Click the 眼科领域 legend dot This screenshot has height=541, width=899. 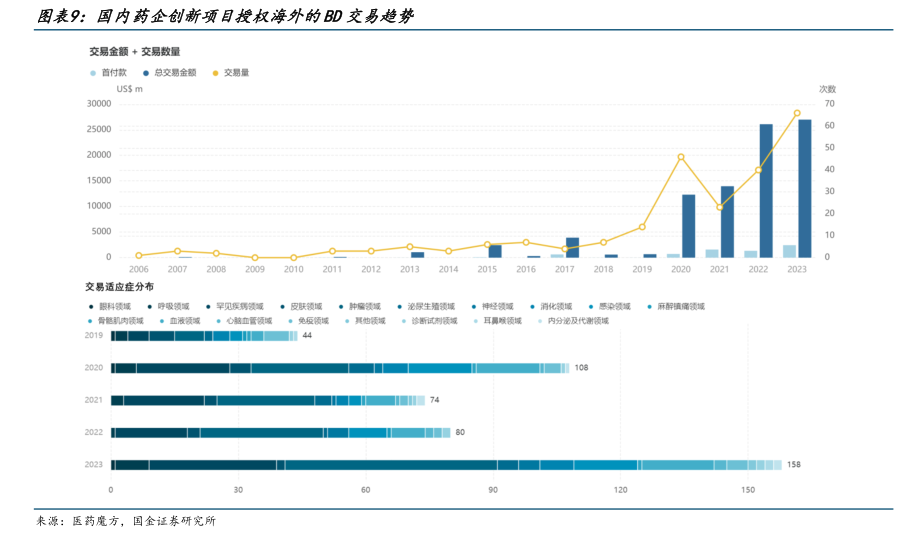pos(92,306)
